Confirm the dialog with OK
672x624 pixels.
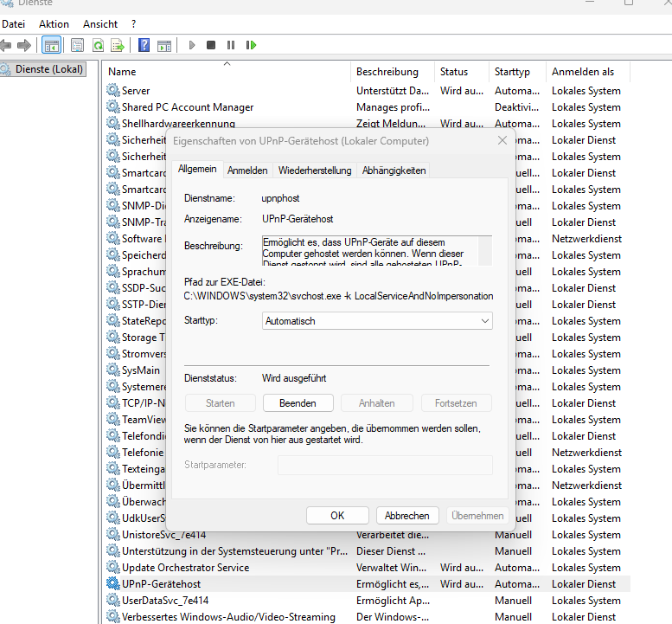[x=337, y=516]
